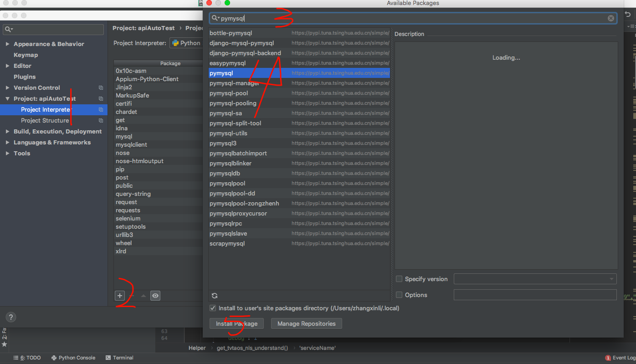Expand the Appearance & Behavior section

pyautogui.click(x=7, y=44)
